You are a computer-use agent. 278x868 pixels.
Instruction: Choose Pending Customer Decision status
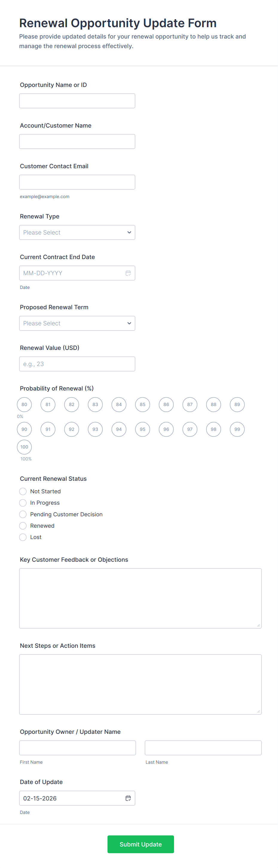[x=23, y=514]
